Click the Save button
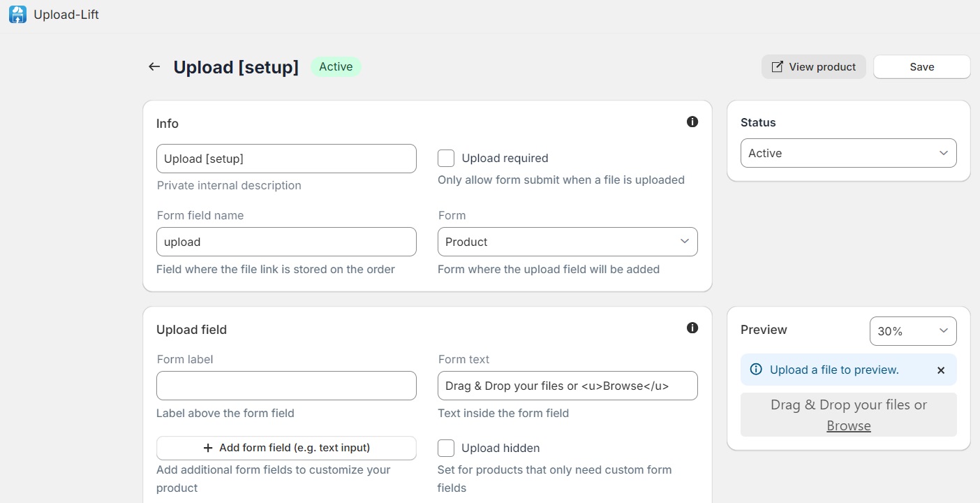The width and height of the screenshot is (980, 503). click(921, 66)
